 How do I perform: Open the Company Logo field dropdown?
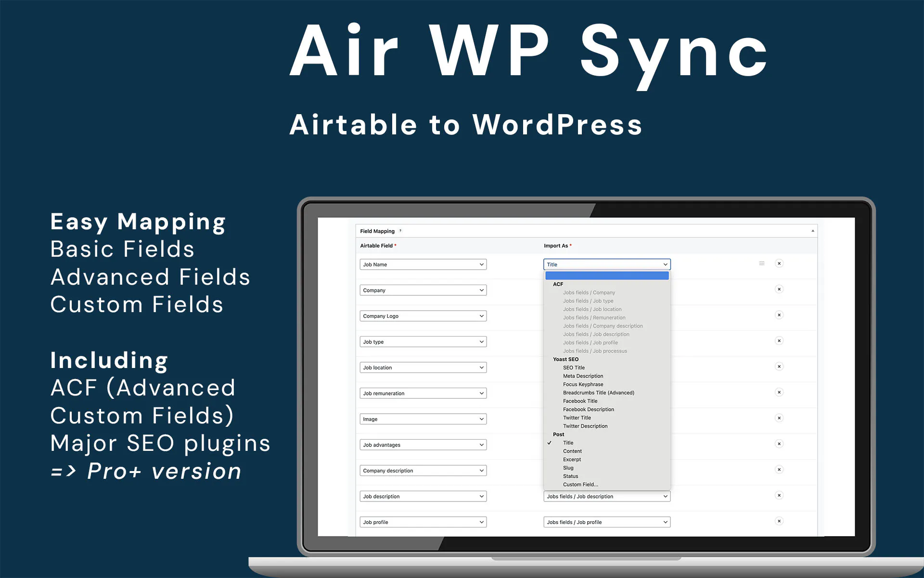coord(423,316)
